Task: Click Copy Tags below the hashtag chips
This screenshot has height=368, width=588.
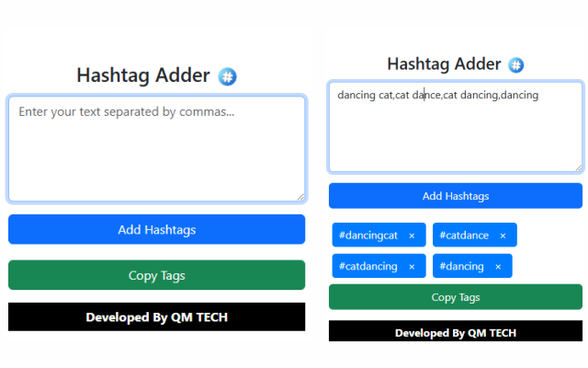Action: pos(456,297)
